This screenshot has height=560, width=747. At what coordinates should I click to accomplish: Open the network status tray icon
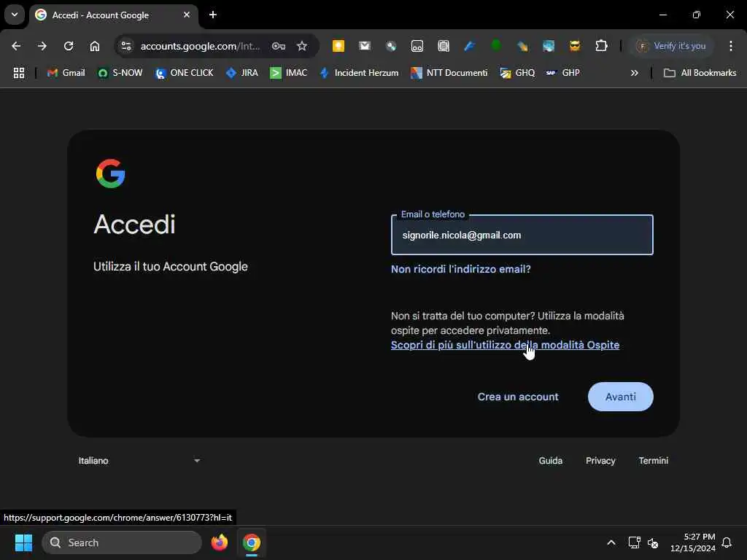coord(634,542)
